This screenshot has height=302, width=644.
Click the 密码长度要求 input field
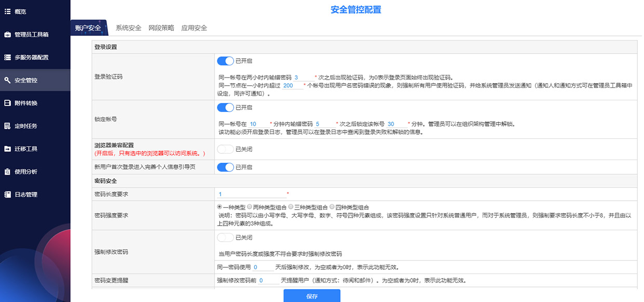click(x=252, y=194)
